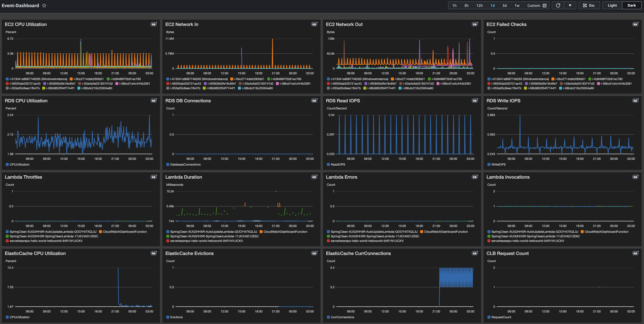
Task: Open the Custom time range picker
Action: [x=534, y=5]
